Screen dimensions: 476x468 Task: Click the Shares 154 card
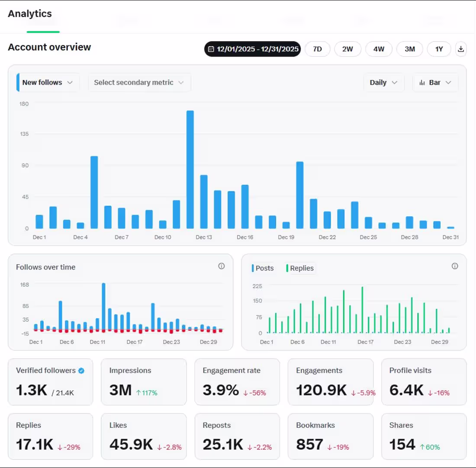click(424, 436)
